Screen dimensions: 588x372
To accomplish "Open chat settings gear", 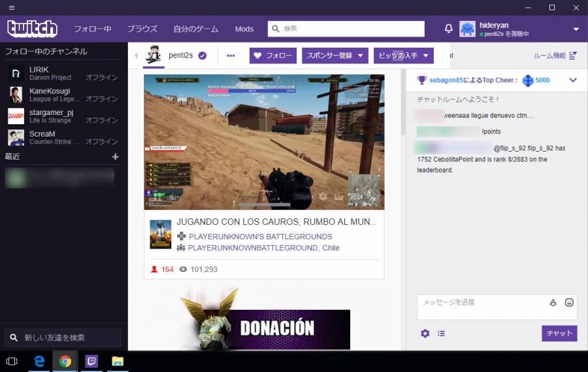I will [425, 333].
